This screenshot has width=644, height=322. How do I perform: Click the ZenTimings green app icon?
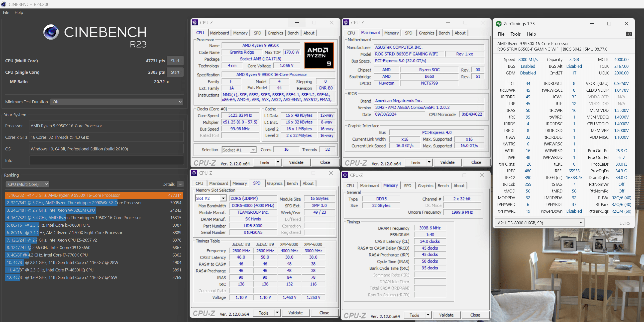pos(499,24)
